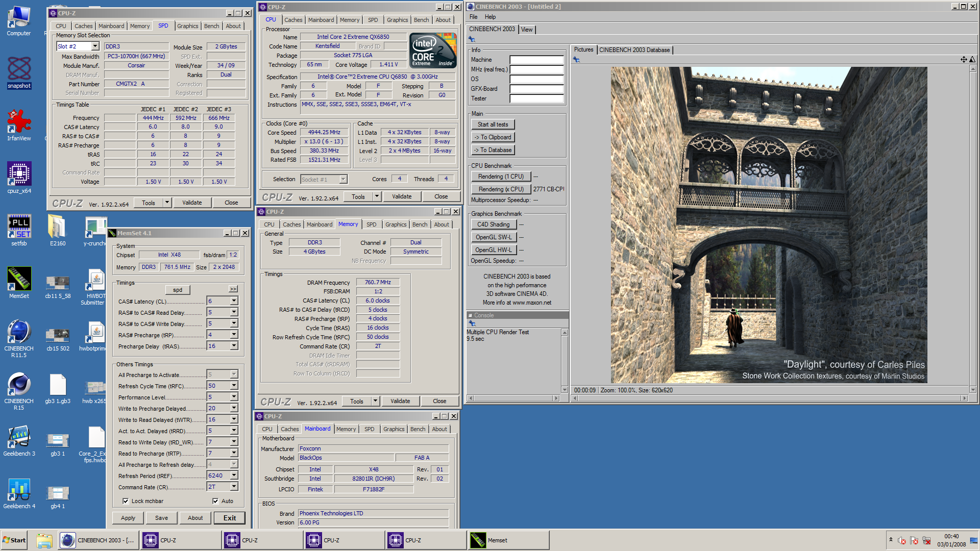The height and width of the screenshot is (551, 980).
Task: Open the Computer desktop icon
Action: tap(19, 21)
